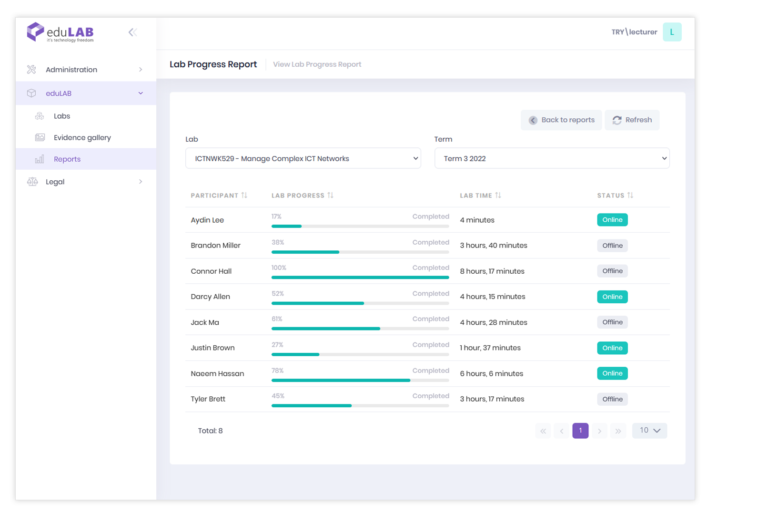Click the Back to reports button
The image size is (768, 515).
[x=561, y=120]
